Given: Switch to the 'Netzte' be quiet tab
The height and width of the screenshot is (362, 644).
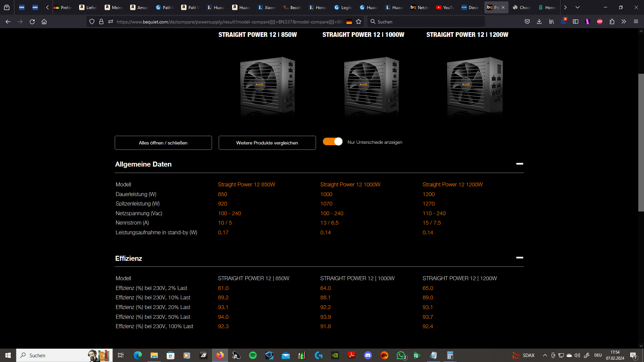Looking at the screenshot, I should (419, 7).
